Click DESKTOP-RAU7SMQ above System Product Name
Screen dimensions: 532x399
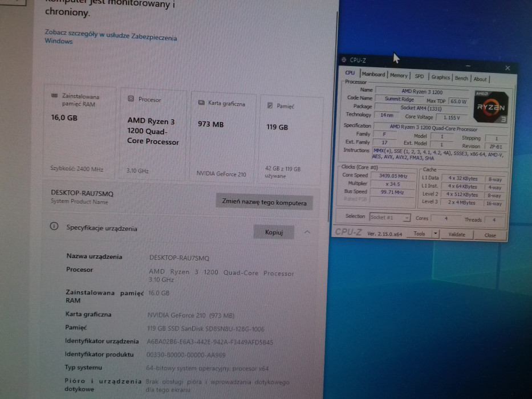tap(82, 193)
